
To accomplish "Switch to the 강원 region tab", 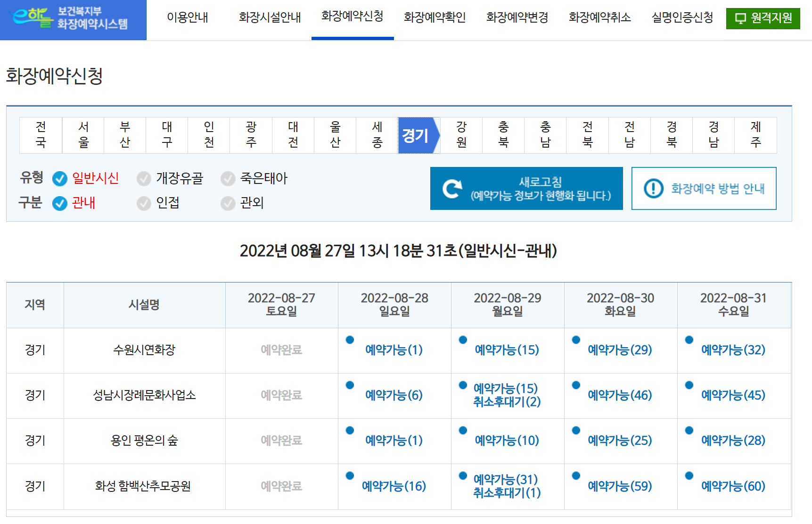I will [461, 135].
